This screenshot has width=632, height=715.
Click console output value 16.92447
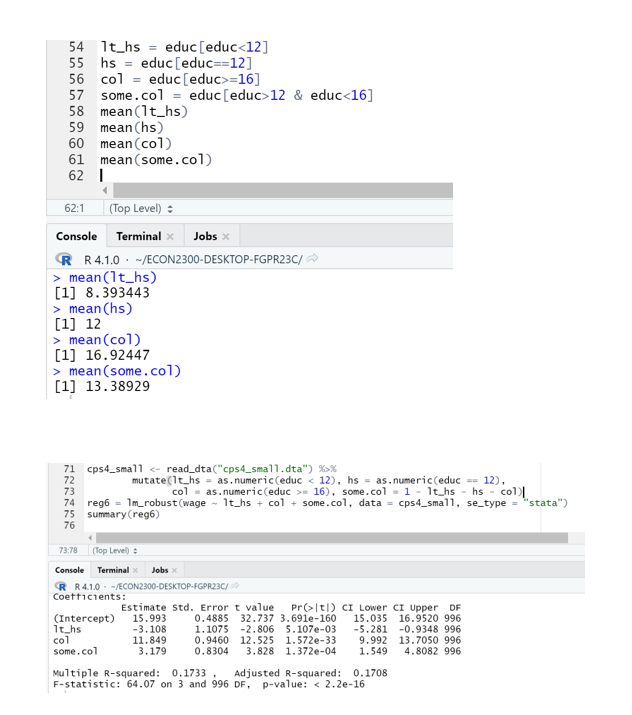[118, 355]
